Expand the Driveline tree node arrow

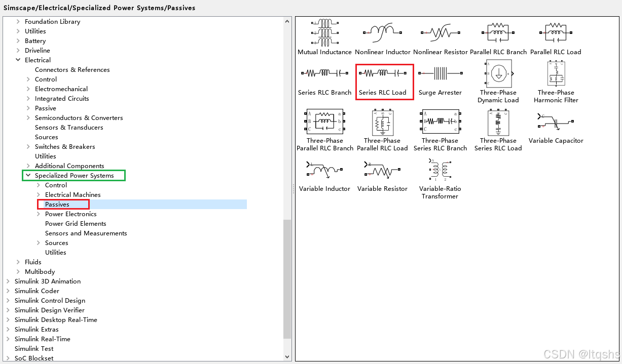18,51
